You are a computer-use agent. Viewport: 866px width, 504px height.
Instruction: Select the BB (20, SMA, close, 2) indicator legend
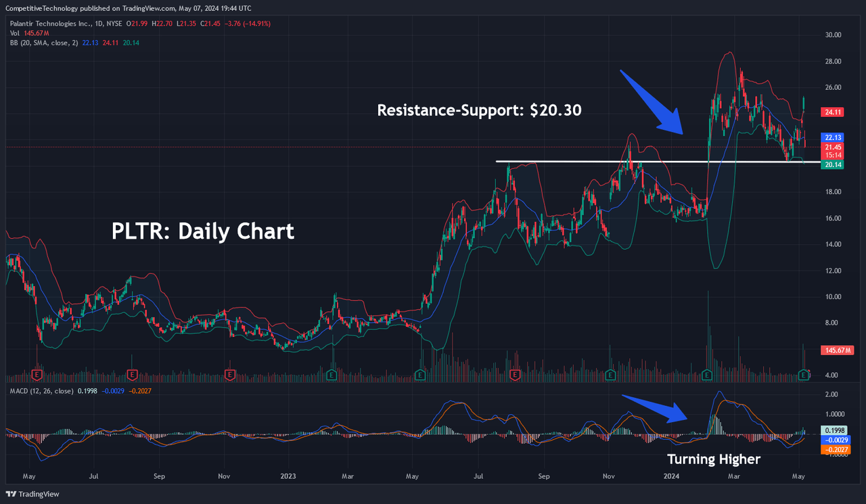pos(45,41)
